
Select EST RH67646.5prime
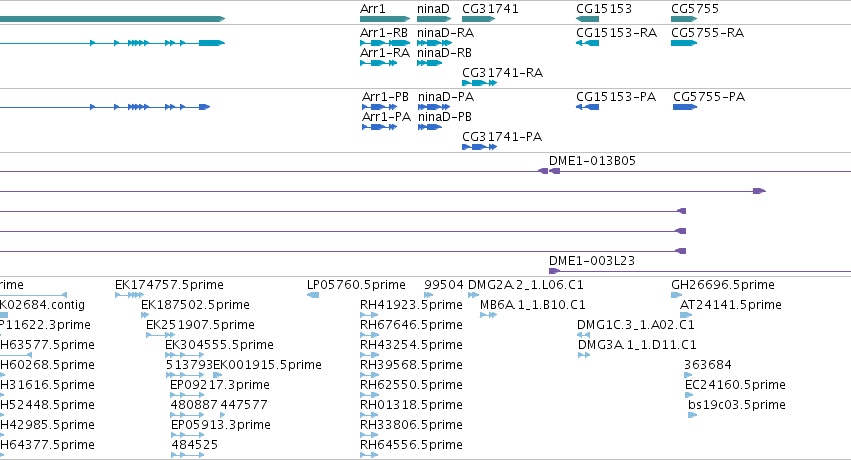tap(411, 325)
